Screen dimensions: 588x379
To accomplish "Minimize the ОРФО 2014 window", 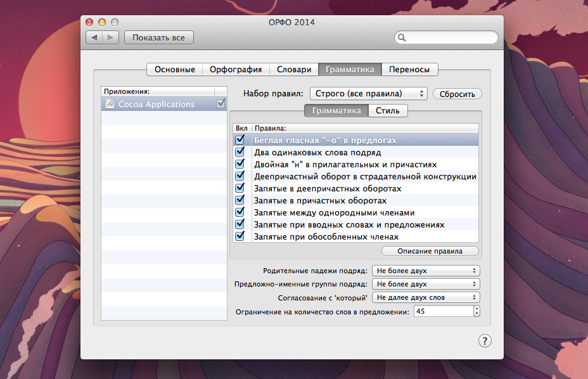I will 102,22.
